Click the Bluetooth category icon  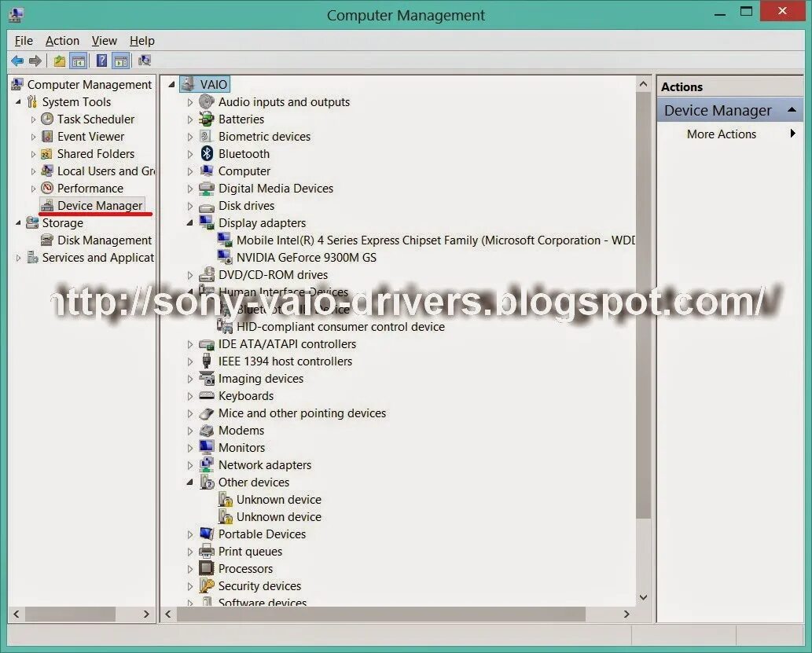[207, 153]
